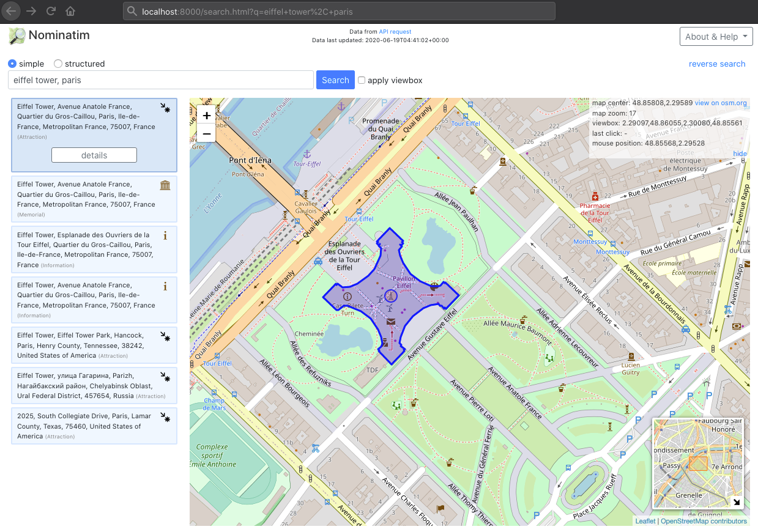
Task: Click the browser forward arrow
Action: coord(31,11)
